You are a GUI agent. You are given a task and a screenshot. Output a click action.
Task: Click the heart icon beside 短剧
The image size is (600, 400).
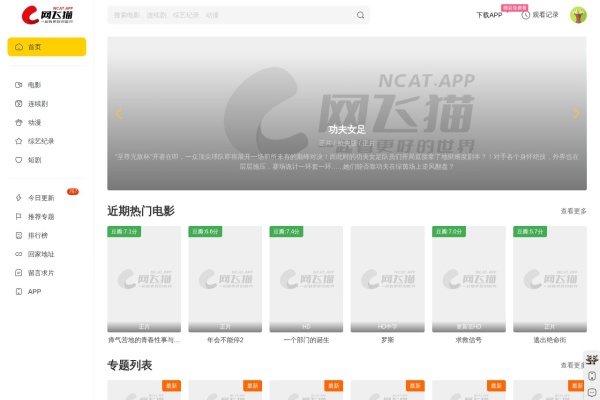18,160
